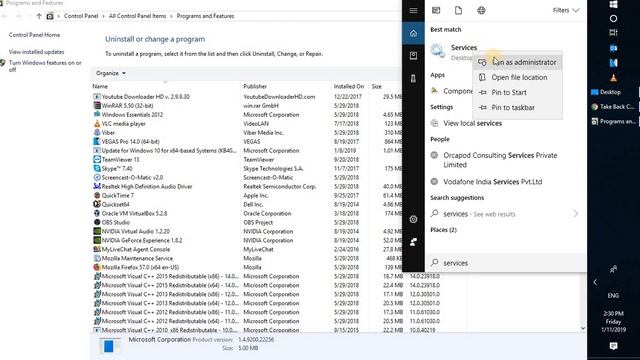The height and width of the screenshot is (360, 640).
Task: Open the Start menu hamburger icon
Action: 413,10
